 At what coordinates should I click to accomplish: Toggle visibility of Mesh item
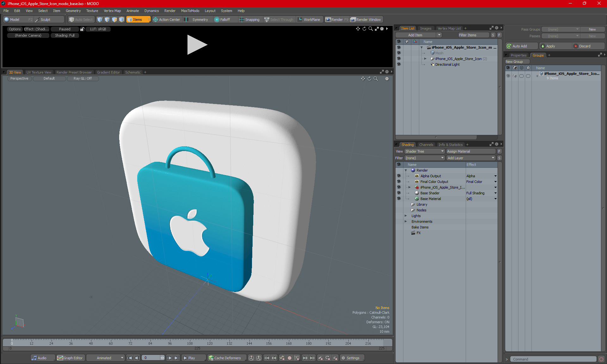399,53
